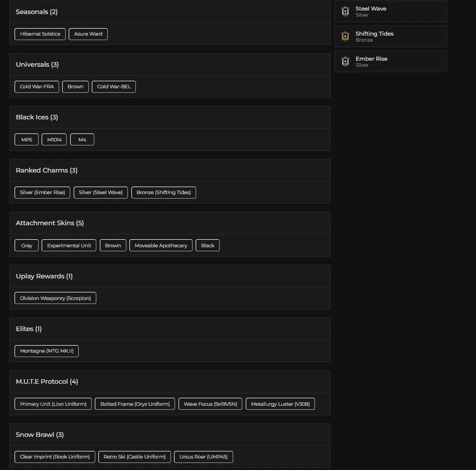Viewport: 476px width, 470px height.
Task: Select the Ursus Roar (UMP45) tag
Action: [x=204, y=457]
